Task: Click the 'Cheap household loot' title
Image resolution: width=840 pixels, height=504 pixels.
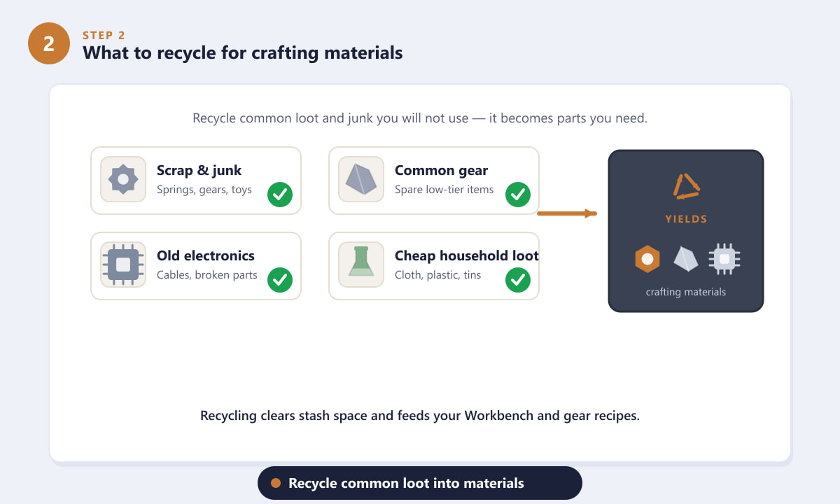Action: (467, 255)
